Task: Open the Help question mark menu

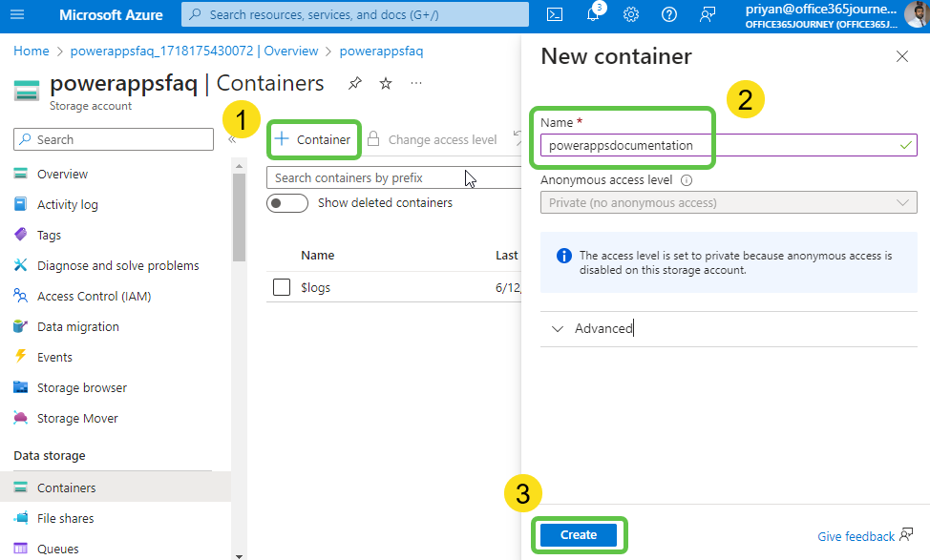Action: point(668,14)
